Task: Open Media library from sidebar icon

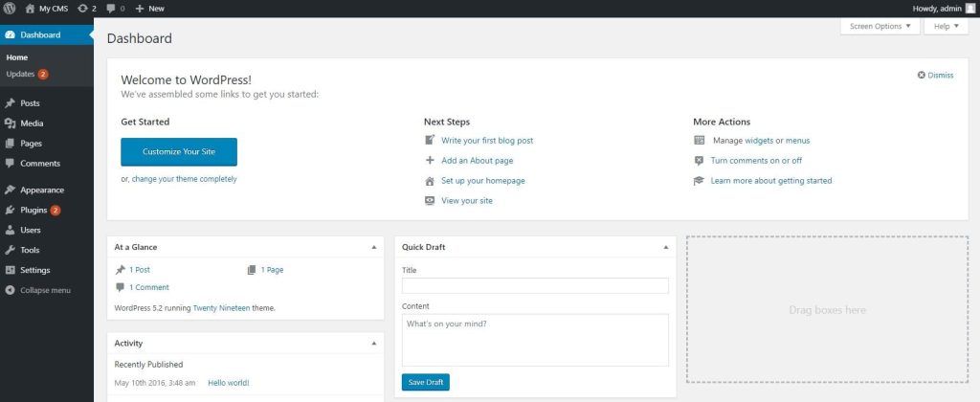Action: (x=10, y=123)
